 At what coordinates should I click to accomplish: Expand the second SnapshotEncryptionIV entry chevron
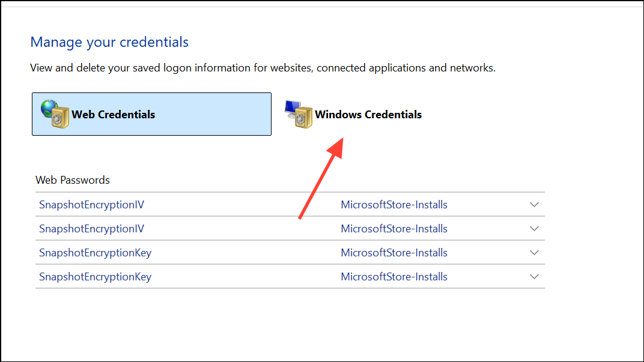click(535, 229)
